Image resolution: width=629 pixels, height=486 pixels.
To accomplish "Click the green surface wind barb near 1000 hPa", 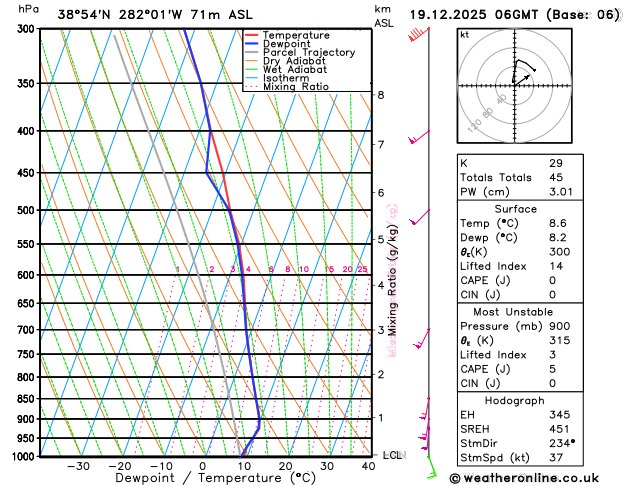I will pyautogui.click(x=432, y=467).
